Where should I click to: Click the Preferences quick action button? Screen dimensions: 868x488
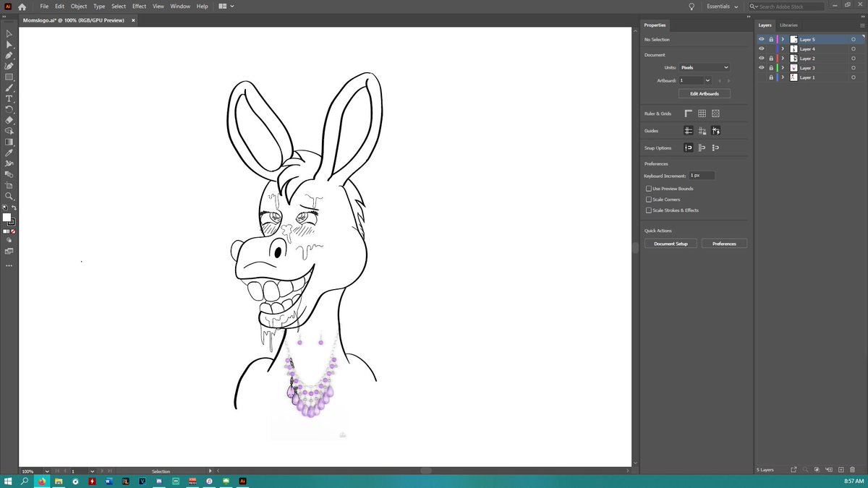click(724, 244)
